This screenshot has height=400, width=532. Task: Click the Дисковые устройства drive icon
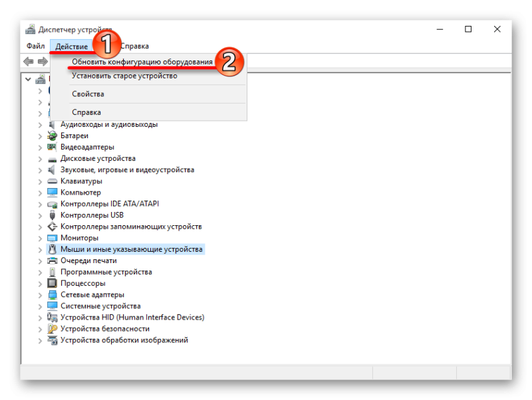(52, 159)
